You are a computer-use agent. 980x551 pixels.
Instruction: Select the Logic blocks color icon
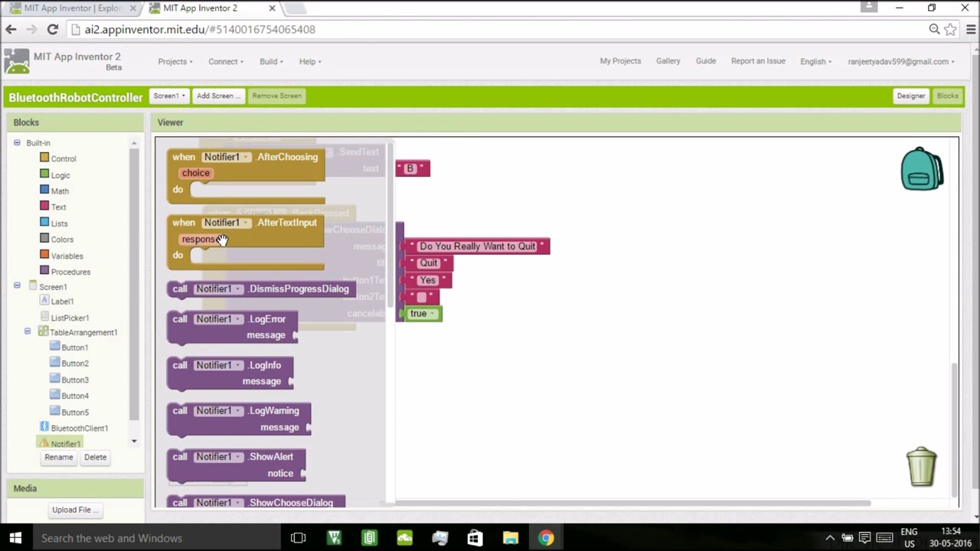click(x=44, y=174)
